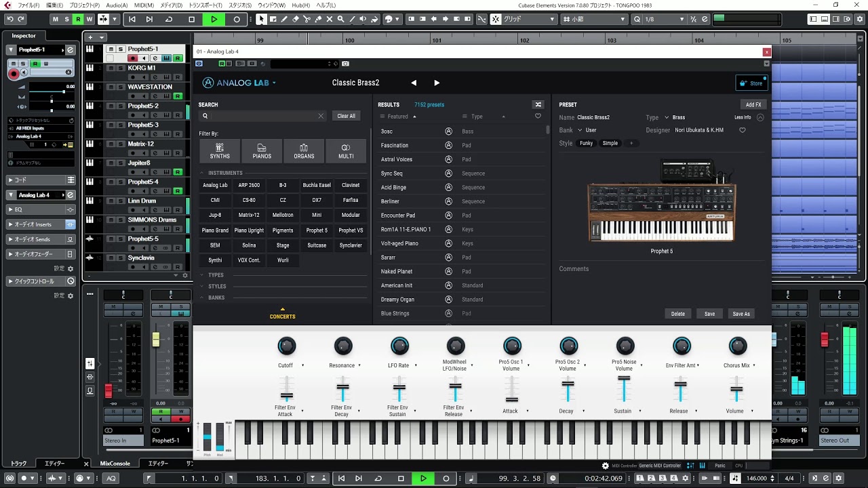The image size is (868, 488).
Task: Like the Classic Brass2 preset heart icon
Action: click(743, 130)
